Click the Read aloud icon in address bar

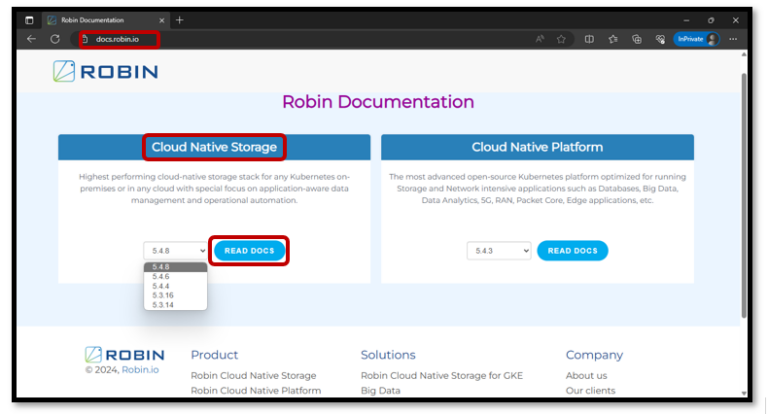point(540,39)
